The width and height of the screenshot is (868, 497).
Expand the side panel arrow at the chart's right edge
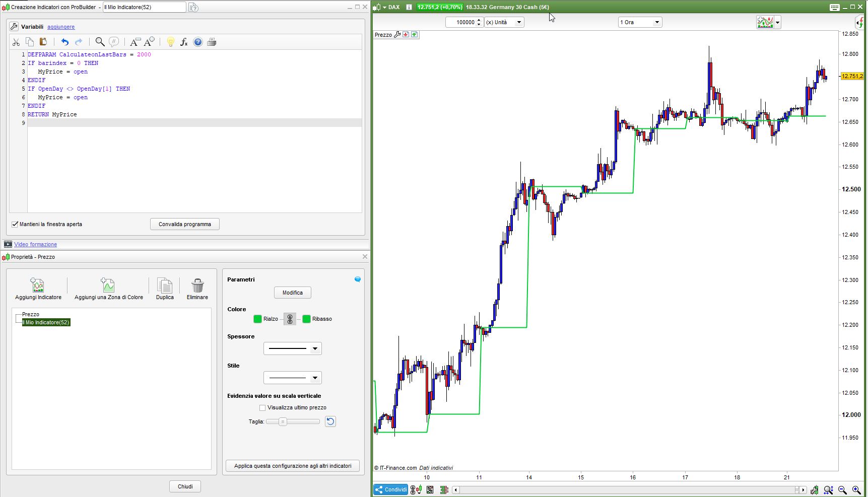[859, 22]
